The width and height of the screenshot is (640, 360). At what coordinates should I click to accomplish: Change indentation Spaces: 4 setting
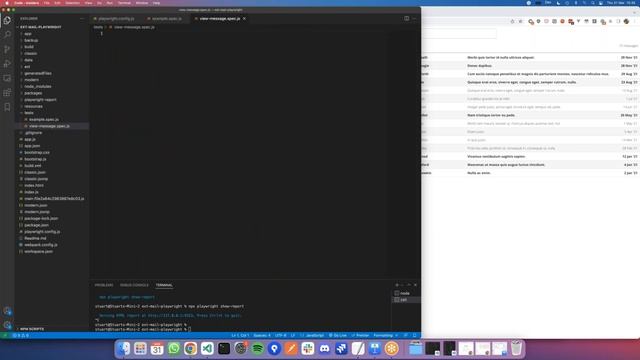(x=262, y=336)
